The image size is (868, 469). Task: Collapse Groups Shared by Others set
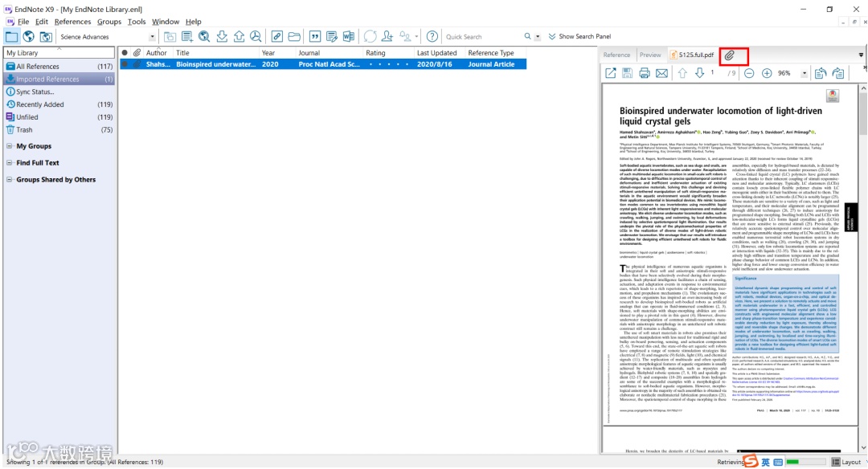[9, 179]
